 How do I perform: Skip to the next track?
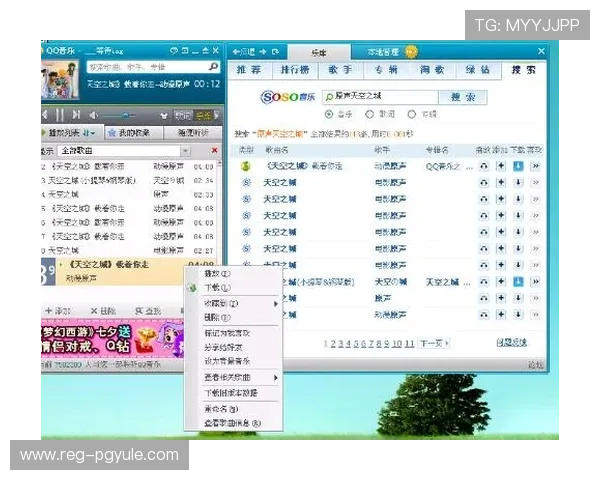pyautogui.click(x=76, y=114)
